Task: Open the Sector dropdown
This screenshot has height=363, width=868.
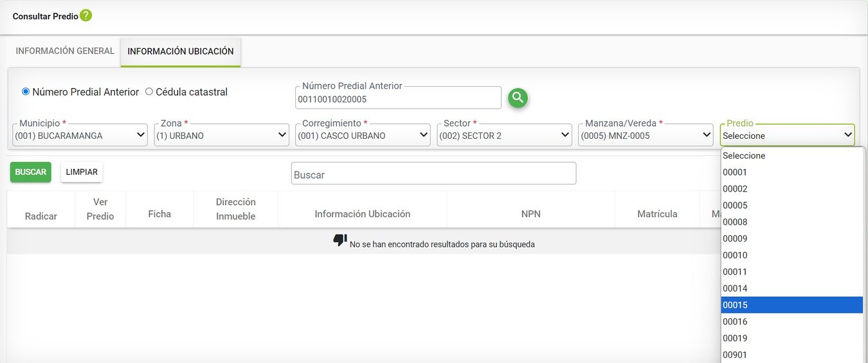Action: (x=505, y=136)
